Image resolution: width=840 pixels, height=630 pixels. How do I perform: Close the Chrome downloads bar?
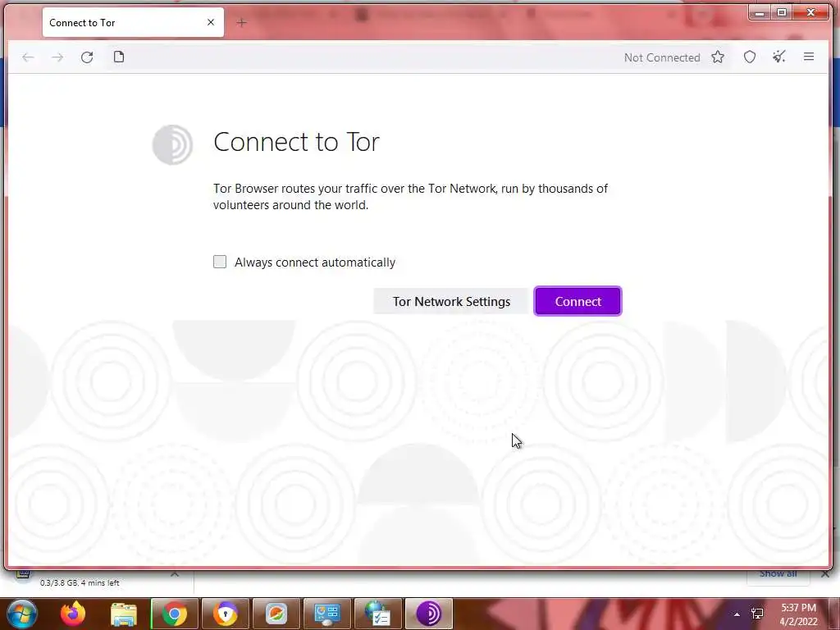coord(825,573)
